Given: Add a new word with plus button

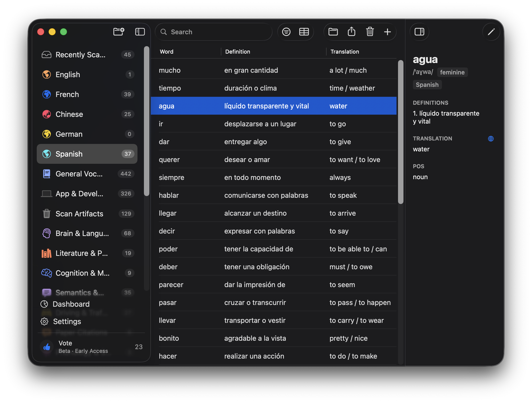Looking at the screenshot, I should [x=387, y=32].
